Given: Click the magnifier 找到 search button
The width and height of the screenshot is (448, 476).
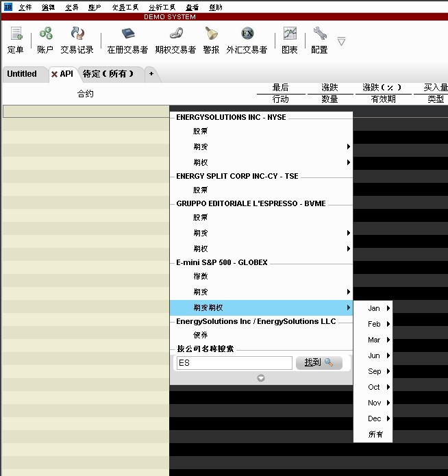Looking at the screenshot, I should pos(319,362).
